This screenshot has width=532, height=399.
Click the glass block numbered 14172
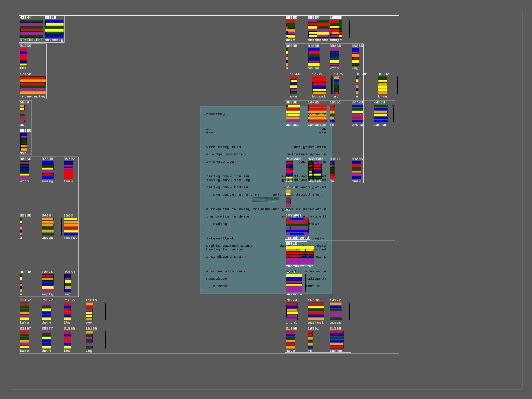(335, 312)
